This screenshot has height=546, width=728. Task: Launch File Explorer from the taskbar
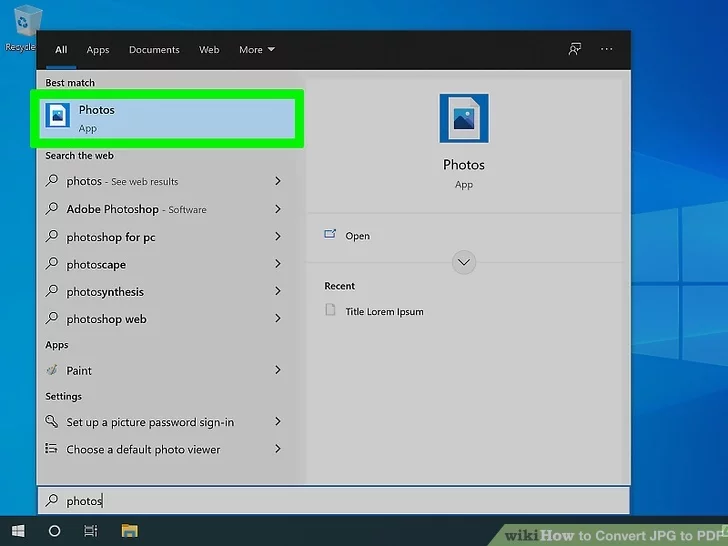(129, 530)
